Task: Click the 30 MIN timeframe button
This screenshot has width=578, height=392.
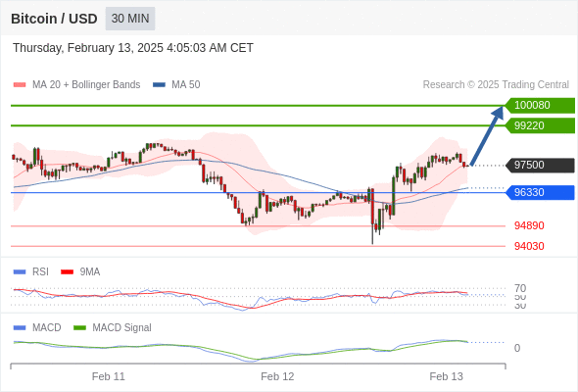Action: pos(130,19)
